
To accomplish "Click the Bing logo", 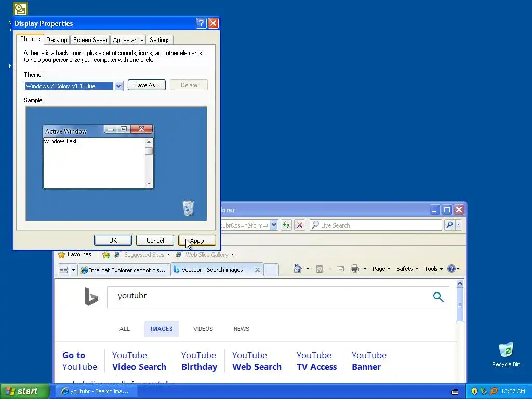I will coord(91,297).
